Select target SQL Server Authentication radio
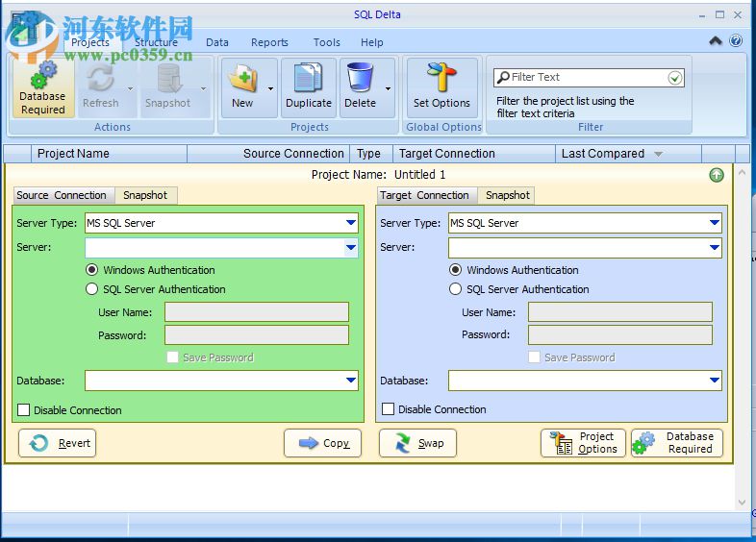 pos(455,289)
